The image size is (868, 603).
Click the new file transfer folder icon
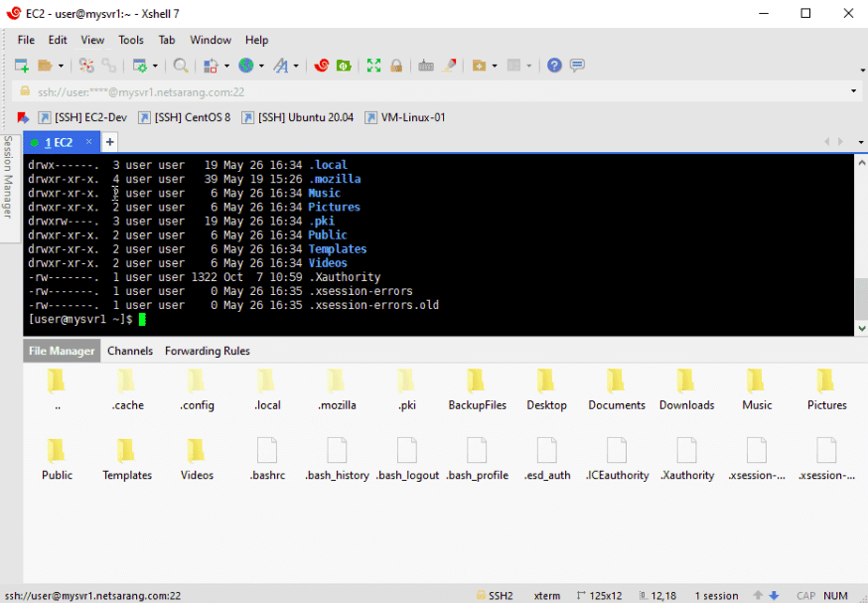point(479,66)
